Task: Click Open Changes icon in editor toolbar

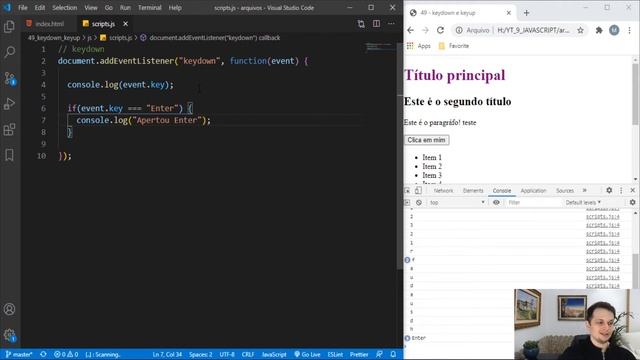Action: tap(361, 24)
